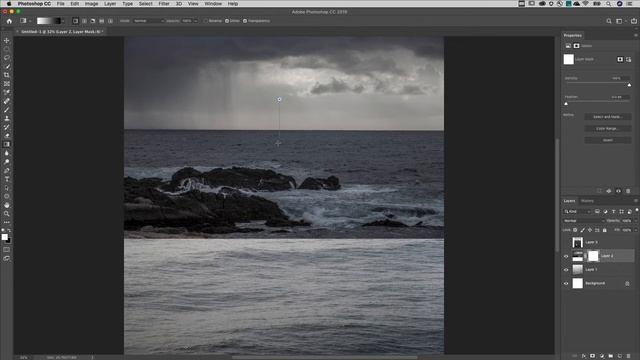Hide the Background layer eye icon
Viewport: 640px width, 360px height.
click(x=566, y=283)
